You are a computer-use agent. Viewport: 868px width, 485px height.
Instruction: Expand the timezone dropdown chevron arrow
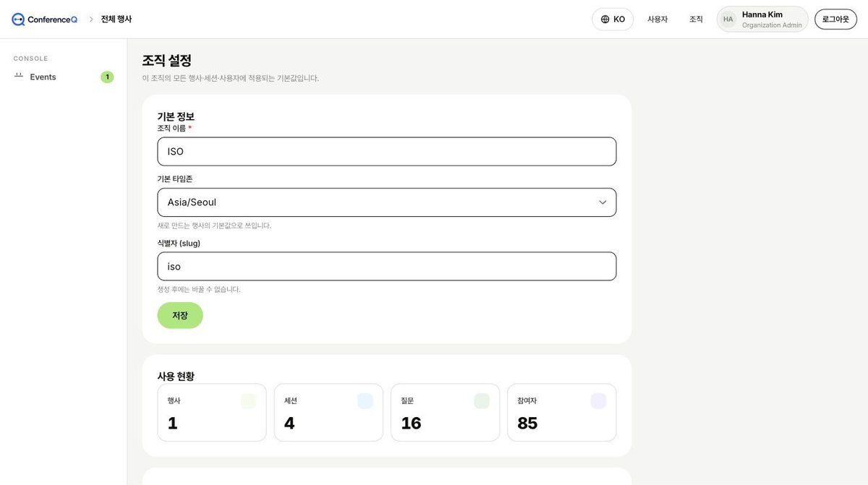point(603,202)
